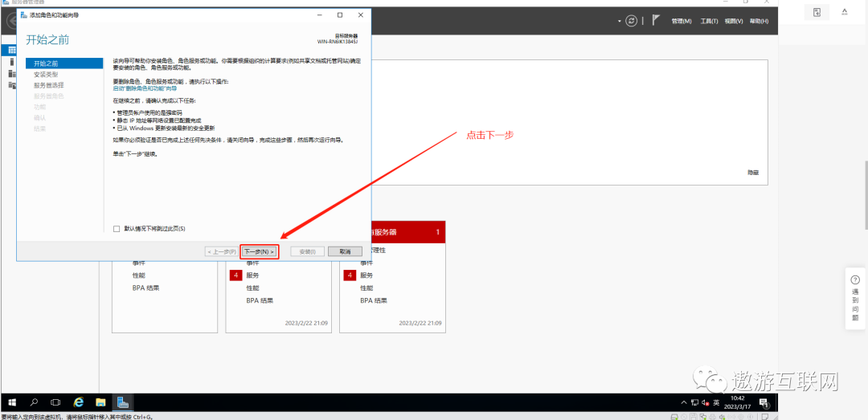Expand the dropdown arrow beside the refresh icon

click(620, 21)
